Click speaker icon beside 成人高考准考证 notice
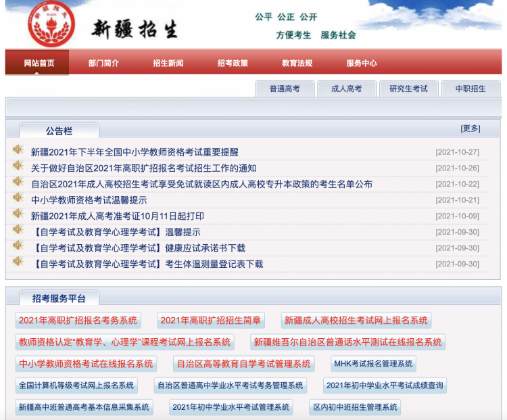This screenshot has width=507, height=420. pos(18,214)
